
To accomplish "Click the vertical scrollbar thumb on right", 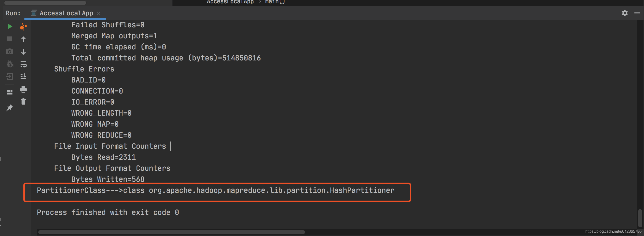I will tap(640, 218).
